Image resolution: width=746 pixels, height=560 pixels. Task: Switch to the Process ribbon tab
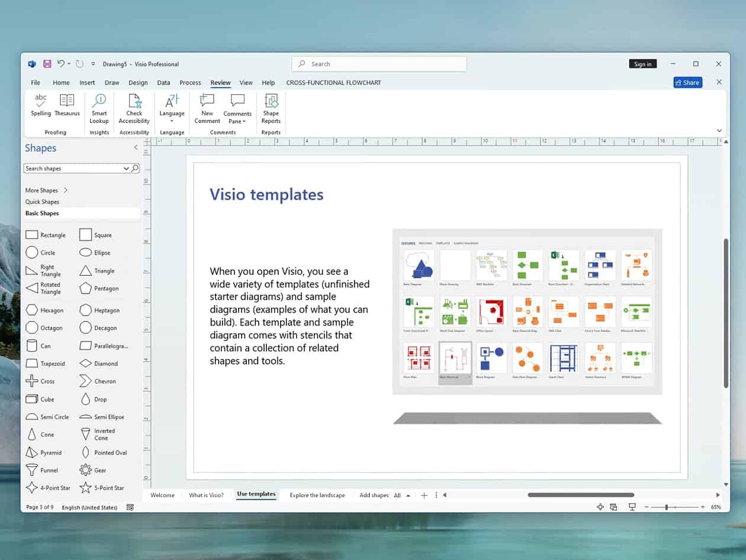(189, 82)
